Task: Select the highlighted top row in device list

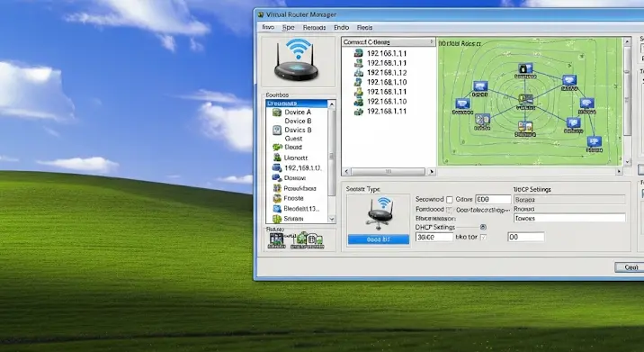Action: (x=297, y=104)
